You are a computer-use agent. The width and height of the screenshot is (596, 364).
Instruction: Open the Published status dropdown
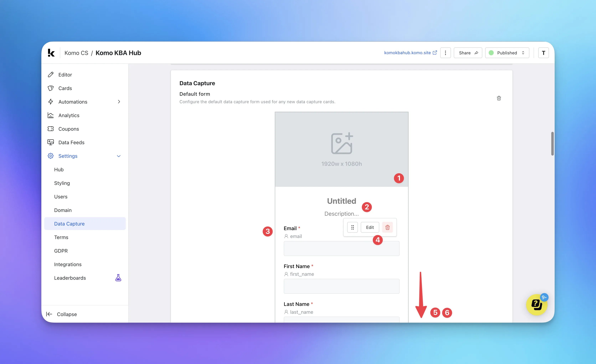tap(507, 53)
